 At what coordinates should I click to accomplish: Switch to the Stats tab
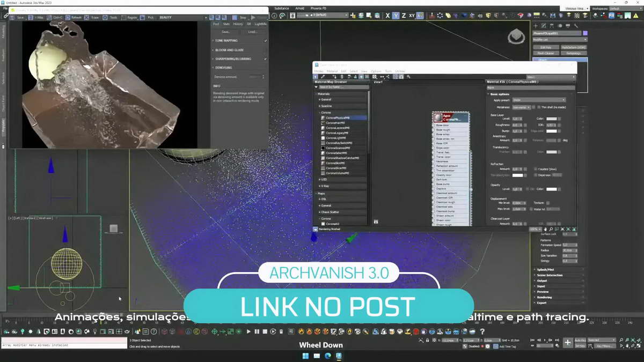(226, 24)
